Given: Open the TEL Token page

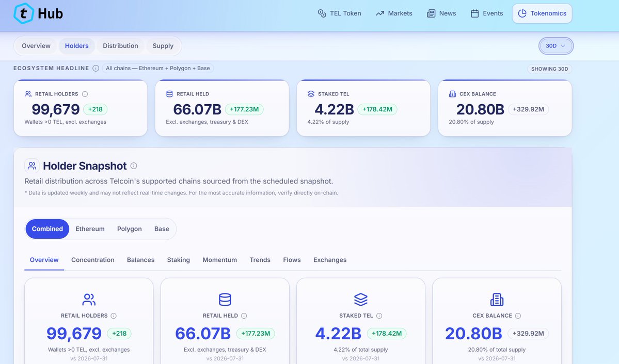Looking at the screenshot, I should tap(340, 13).
